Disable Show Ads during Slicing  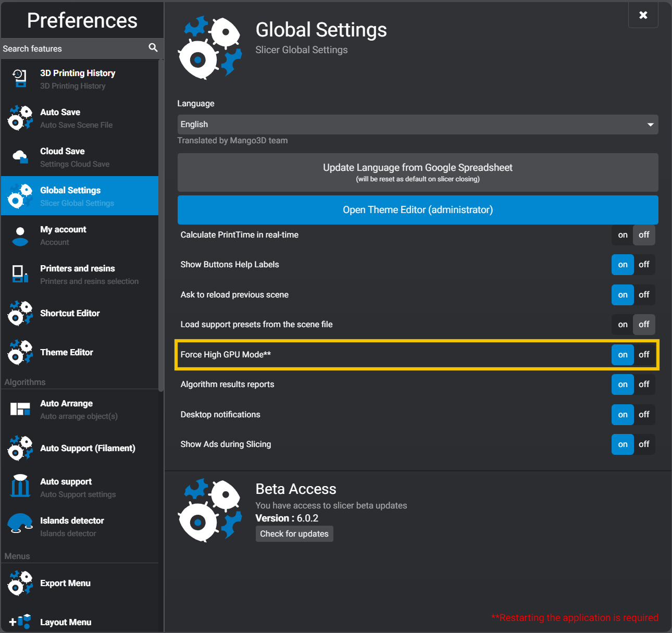pos(644,444)
